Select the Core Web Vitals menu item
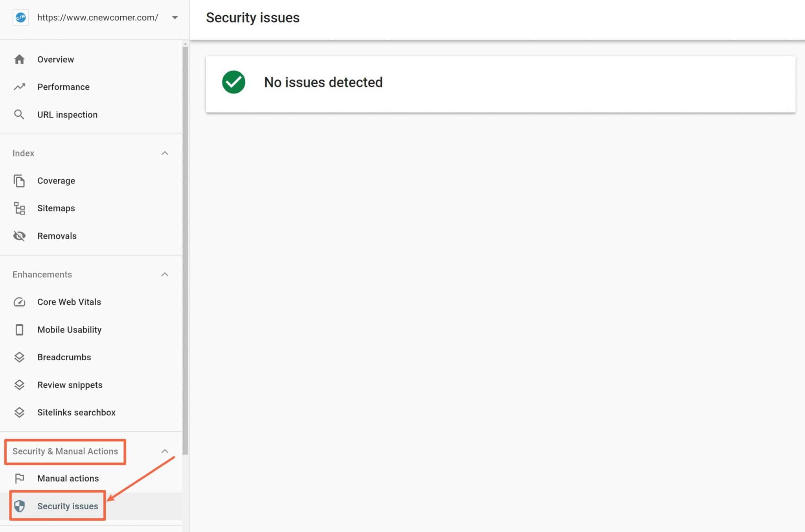Screen dimensions: 805x532 [x=69, y=302]
